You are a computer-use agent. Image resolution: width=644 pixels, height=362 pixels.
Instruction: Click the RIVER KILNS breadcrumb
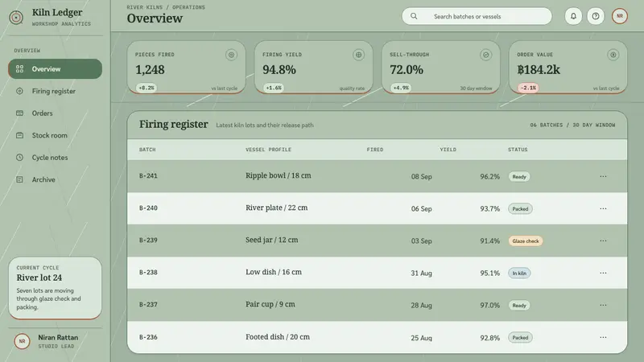coord(145,7)
